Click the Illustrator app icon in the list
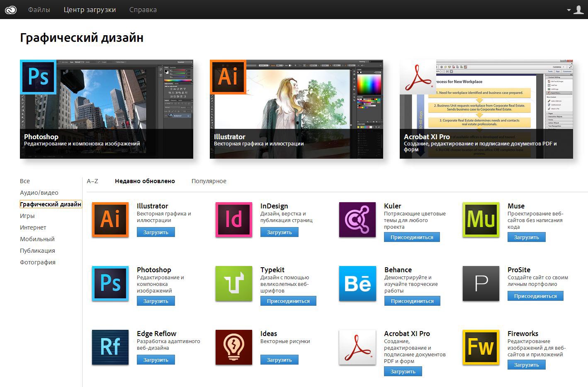Viewport: 588px width, 387px height. pos(110,220)
